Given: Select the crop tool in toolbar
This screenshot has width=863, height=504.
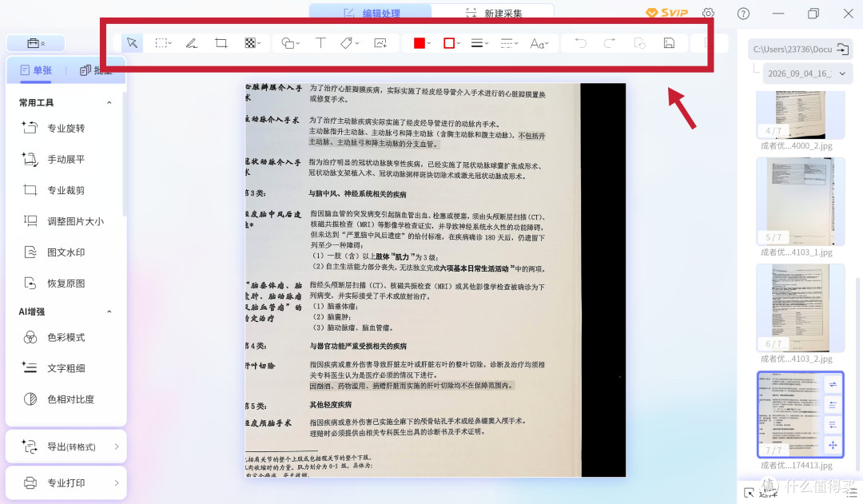Looking at the screenshot, I should coord(221,43).
